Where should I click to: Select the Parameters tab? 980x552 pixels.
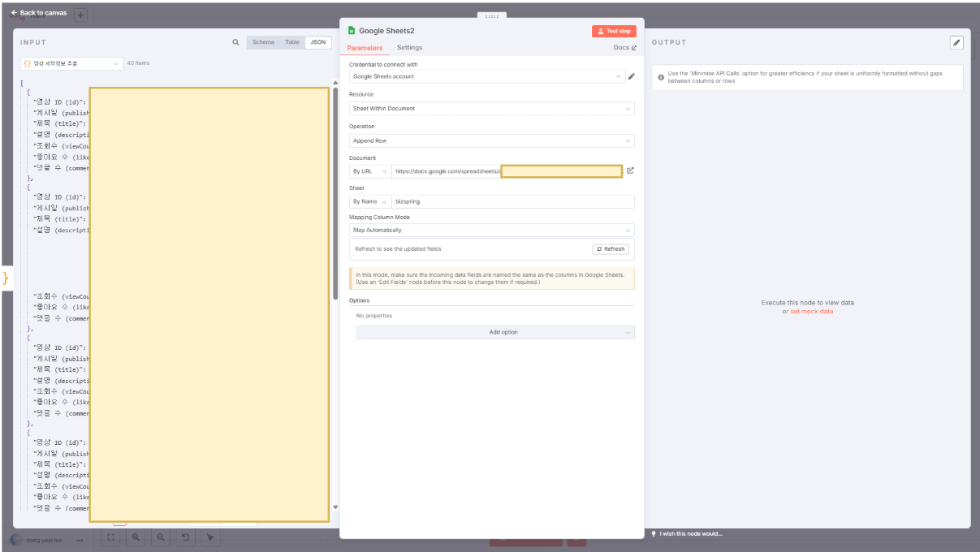365,48
